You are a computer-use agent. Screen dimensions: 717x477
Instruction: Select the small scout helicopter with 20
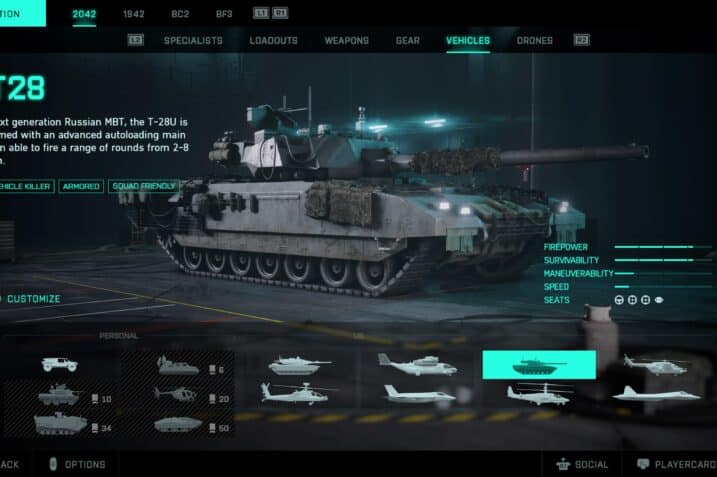[x=176, y=394]
